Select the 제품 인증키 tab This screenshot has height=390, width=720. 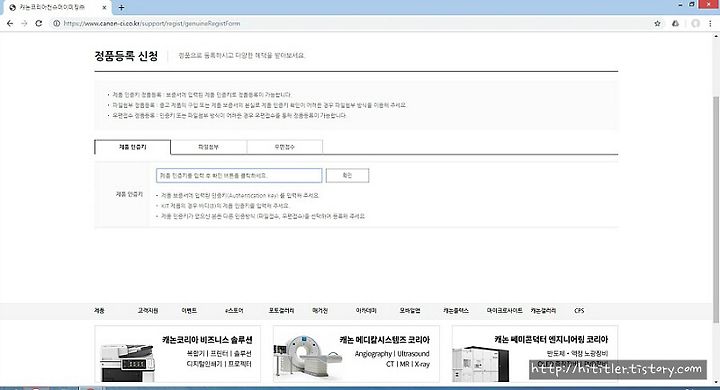pyautogui.click(x=133, y=147)
